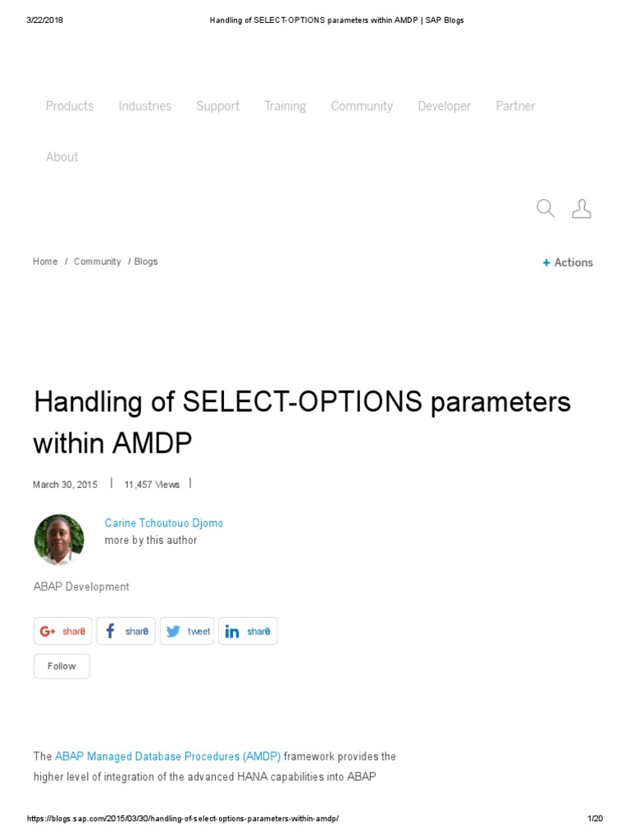
Task: Click the user profile icon
Action: [582, 208]
